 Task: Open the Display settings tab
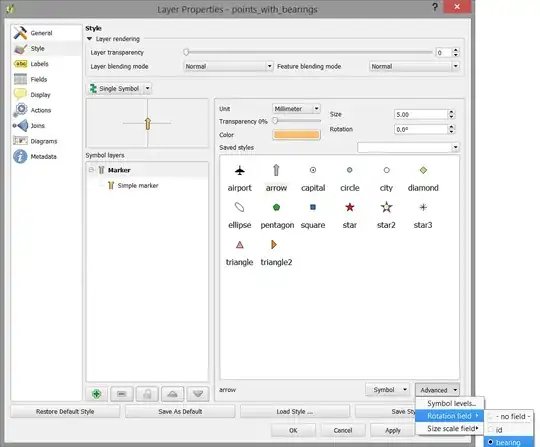click(x=46, y=95)
